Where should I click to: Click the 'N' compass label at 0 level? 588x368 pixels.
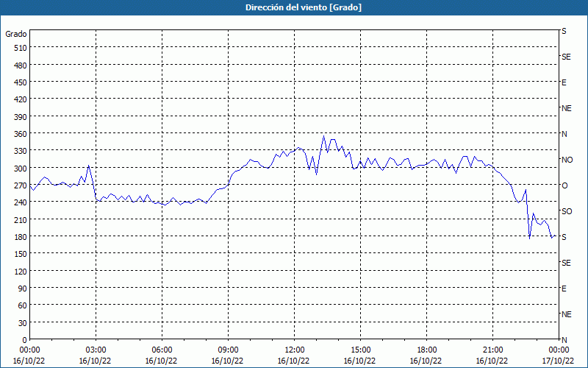pos(564,340)
